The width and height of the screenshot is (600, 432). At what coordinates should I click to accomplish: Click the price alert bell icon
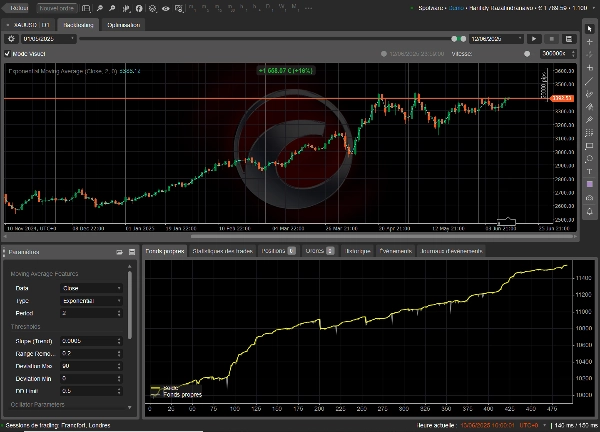590,211
